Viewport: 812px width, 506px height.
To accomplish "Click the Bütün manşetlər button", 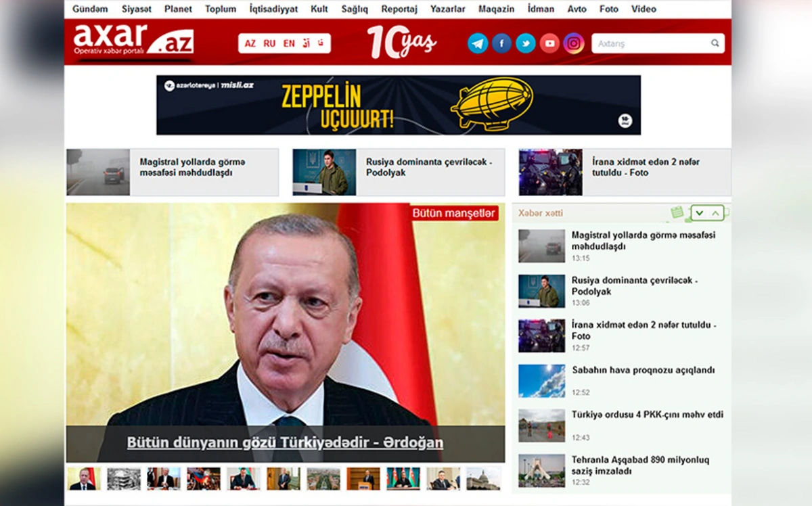I will coord(455,213).
